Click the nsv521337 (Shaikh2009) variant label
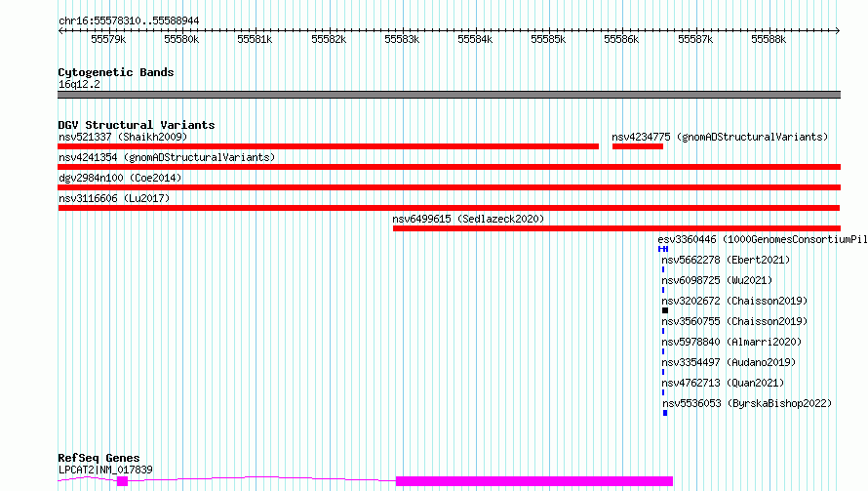 (x=123, y=137)
